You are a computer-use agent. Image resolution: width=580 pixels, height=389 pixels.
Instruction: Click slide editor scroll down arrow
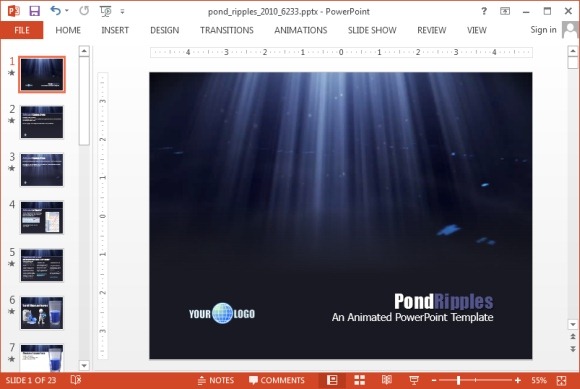pos(573,325)
